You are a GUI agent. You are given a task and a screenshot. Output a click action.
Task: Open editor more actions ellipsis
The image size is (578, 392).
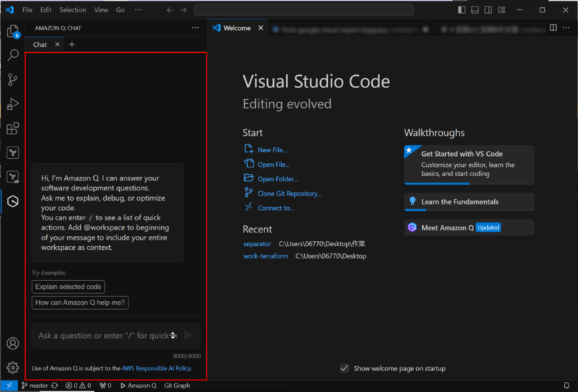point(566,27)
